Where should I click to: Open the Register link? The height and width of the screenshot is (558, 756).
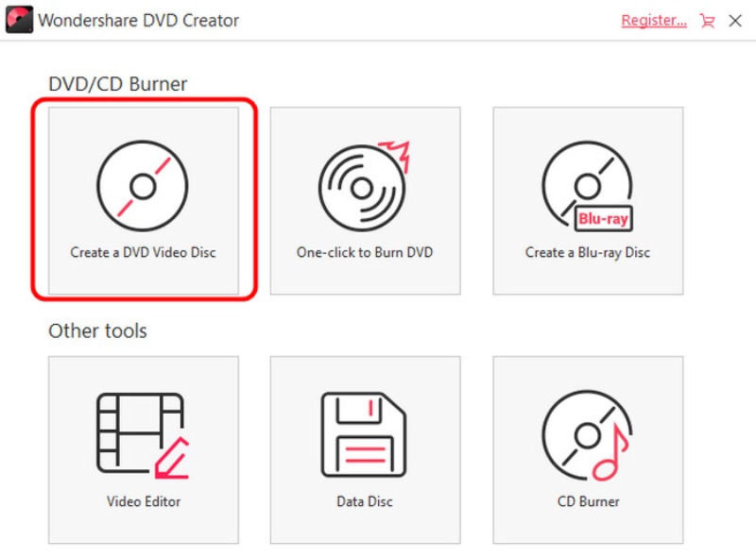tap(654, 21)
